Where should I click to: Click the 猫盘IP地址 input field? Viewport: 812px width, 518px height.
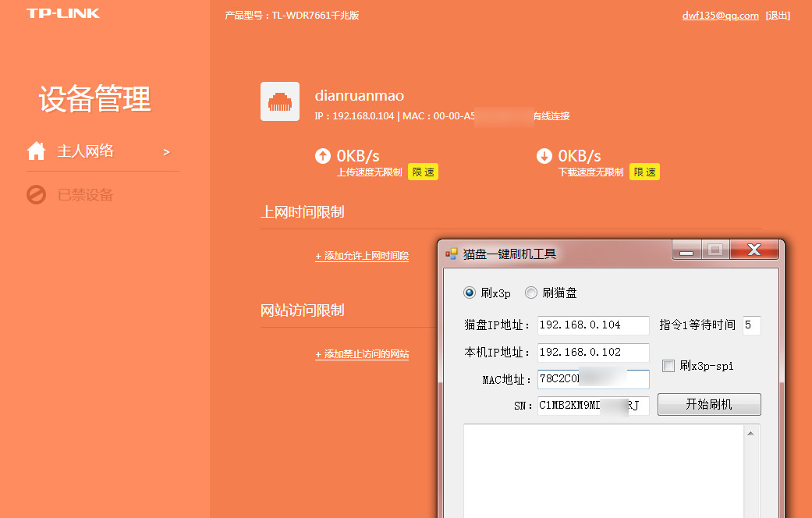593,325
